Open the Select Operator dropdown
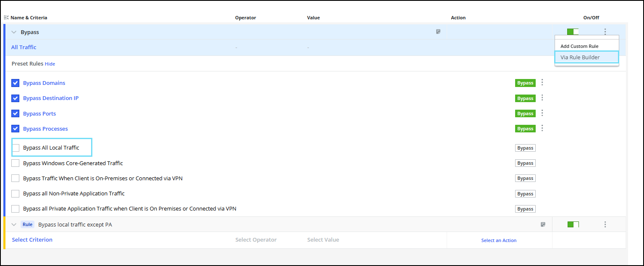The height and width of the screenshot is (266, 644). [x=256, y=240]
